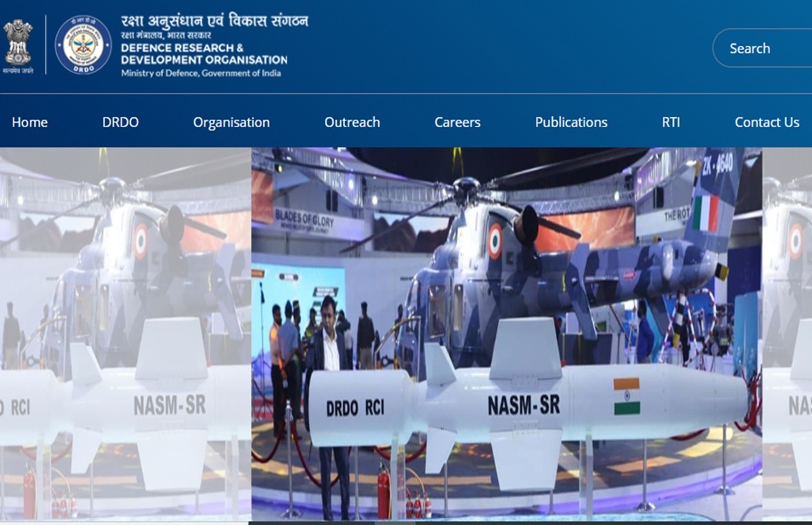Click inside the Search field
812x525 pixels.
click(761, 48)
